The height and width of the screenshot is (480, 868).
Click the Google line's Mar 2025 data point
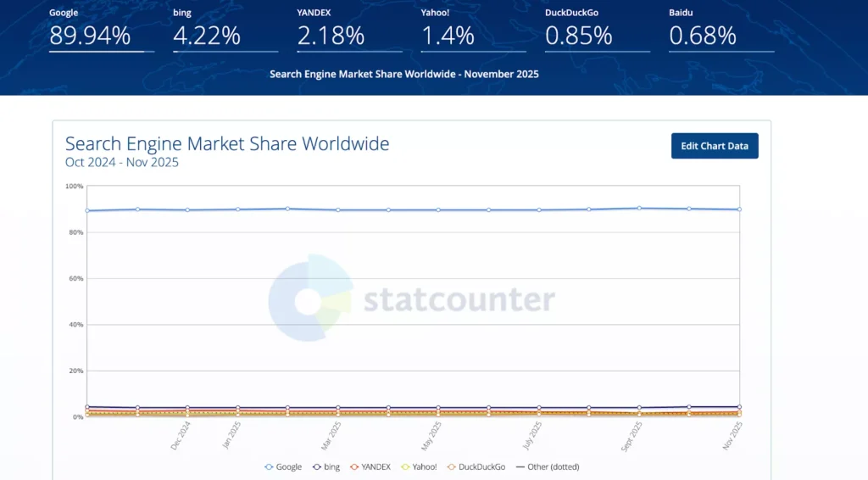[338, 209]
